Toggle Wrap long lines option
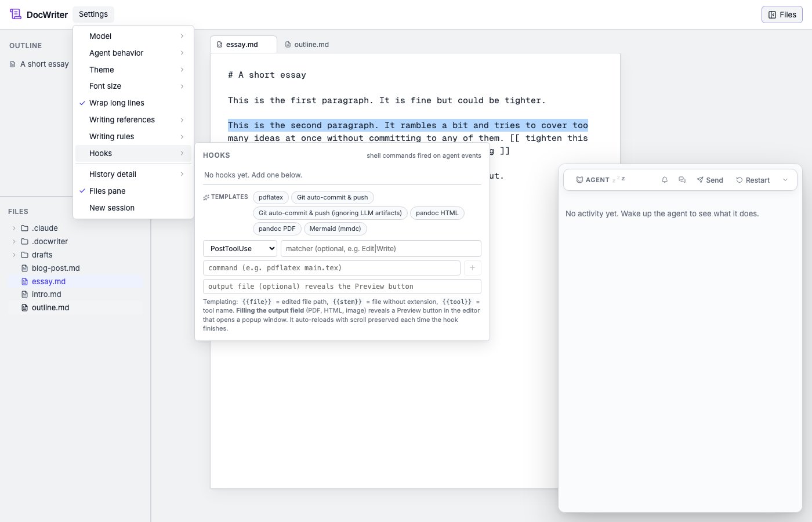Image resolution: width=812 pixels, height=522 pixels. [x=133, y=103]
